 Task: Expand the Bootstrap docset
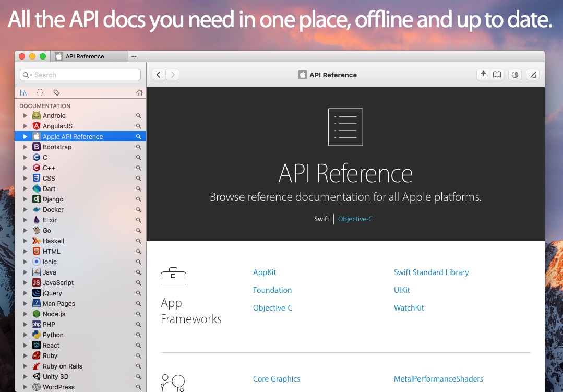click(25, 147)
